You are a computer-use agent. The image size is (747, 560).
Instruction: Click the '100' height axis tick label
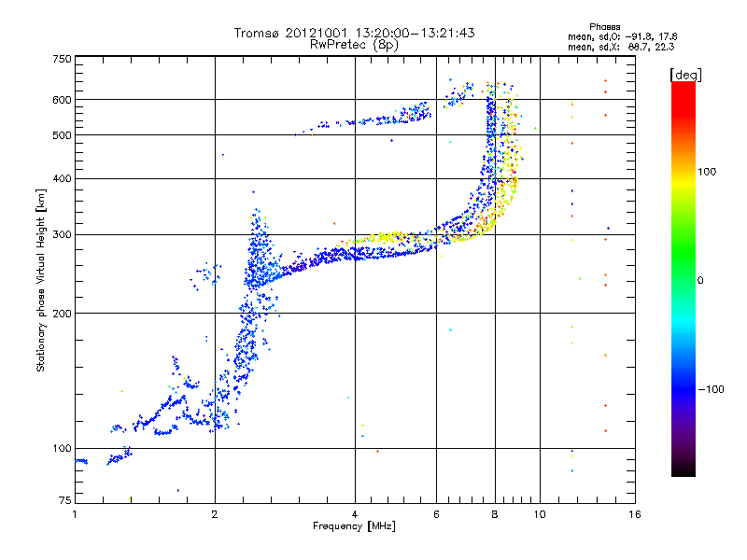[62, 448]
